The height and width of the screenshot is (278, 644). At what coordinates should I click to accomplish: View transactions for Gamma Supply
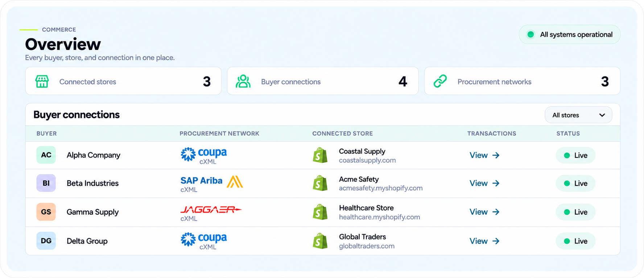click(484, 212)
